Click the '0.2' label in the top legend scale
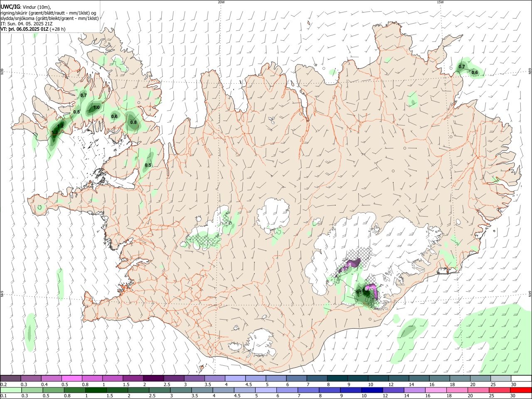The width and height of the screenshot is (532, 399). coord(4,384)
